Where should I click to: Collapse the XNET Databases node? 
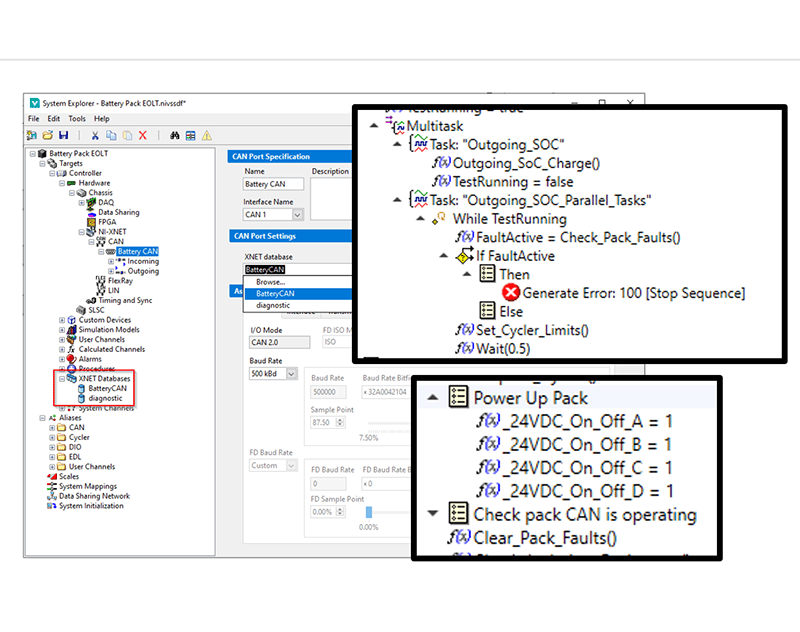(x=62, y=378)
